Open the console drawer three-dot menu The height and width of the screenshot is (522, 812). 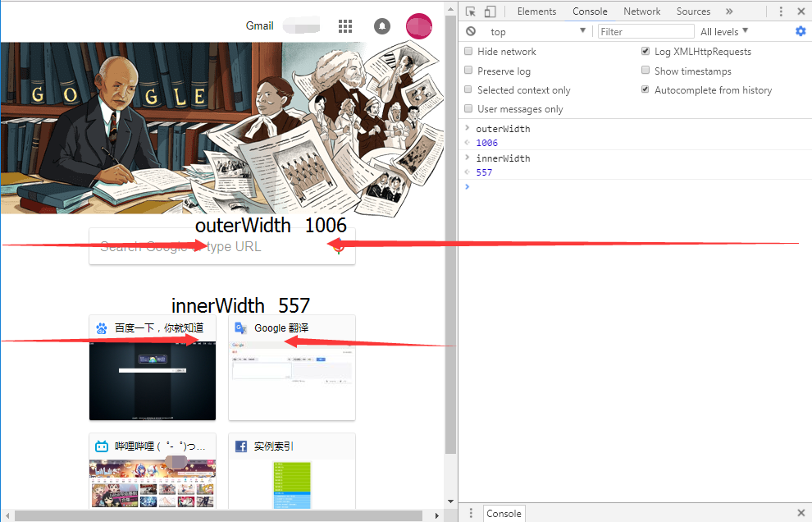tap(471, 513)
